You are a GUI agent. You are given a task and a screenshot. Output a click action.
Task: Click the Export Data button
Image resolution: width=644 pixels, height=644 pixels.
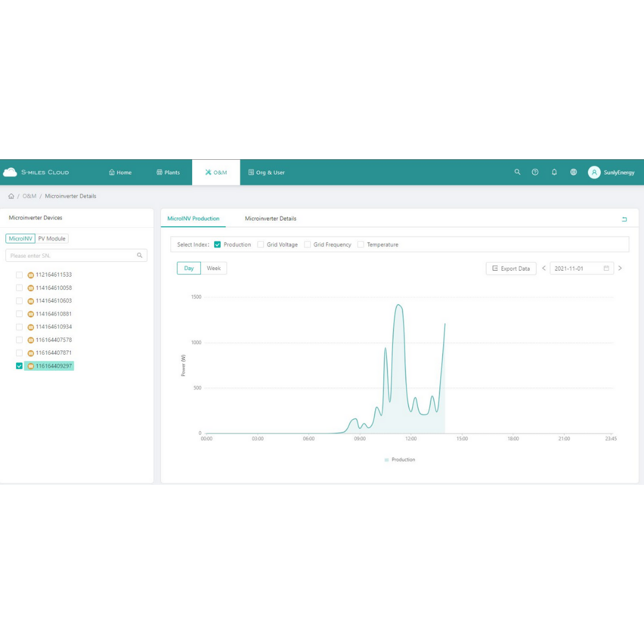(x=511, y=268)
